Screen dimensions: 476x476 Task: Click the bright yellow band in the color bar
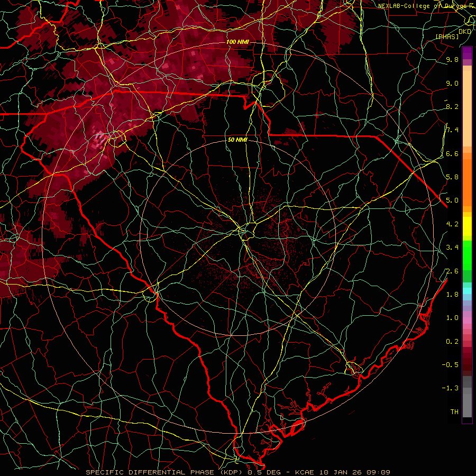467,226
